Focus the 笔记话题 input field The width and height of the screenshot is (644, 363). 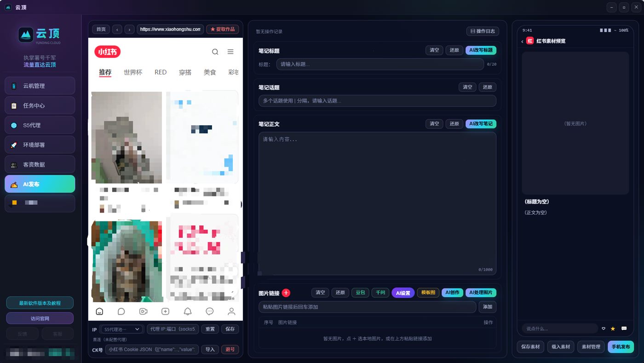coord(377,101)
